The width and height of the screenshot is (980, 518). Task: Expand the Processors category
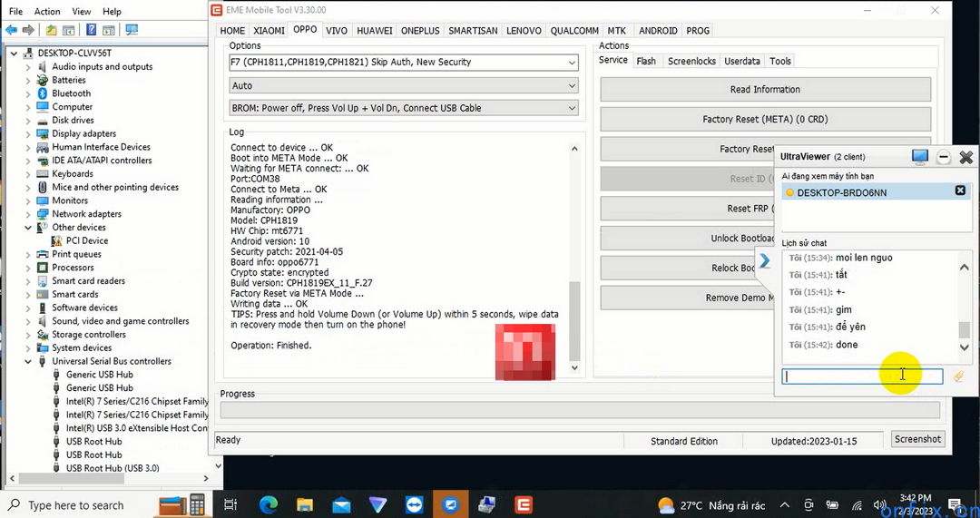tap(28, 268)
